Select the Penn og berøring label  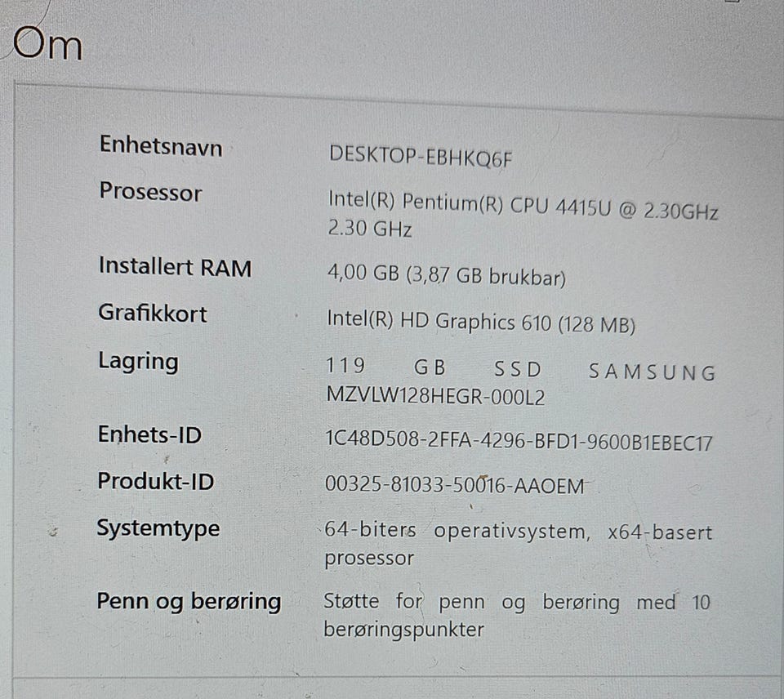coord(189,602)
